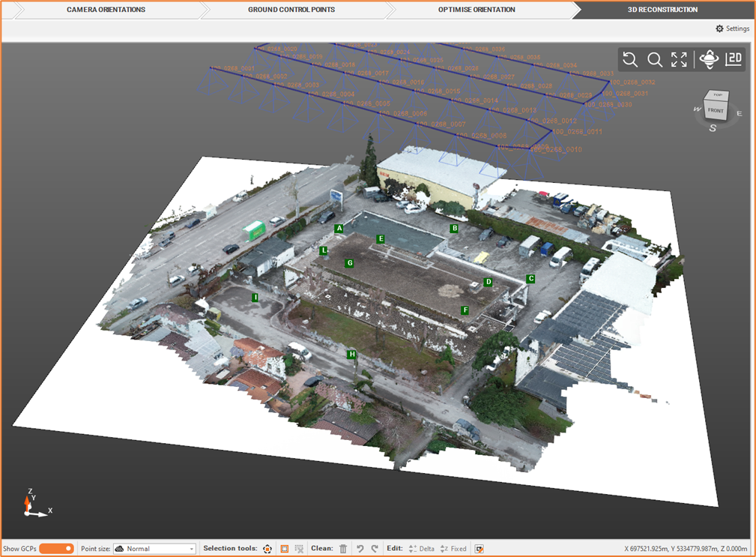756x557 pixels.
Task: Undo the last cleaning action
Action: tap(360, 549)
